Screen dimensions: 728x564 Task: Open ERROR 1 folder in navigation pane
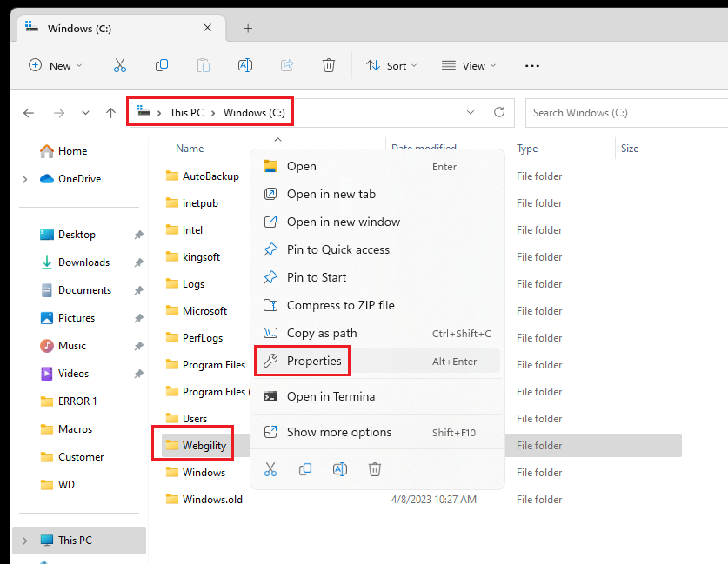pos(69,401)
